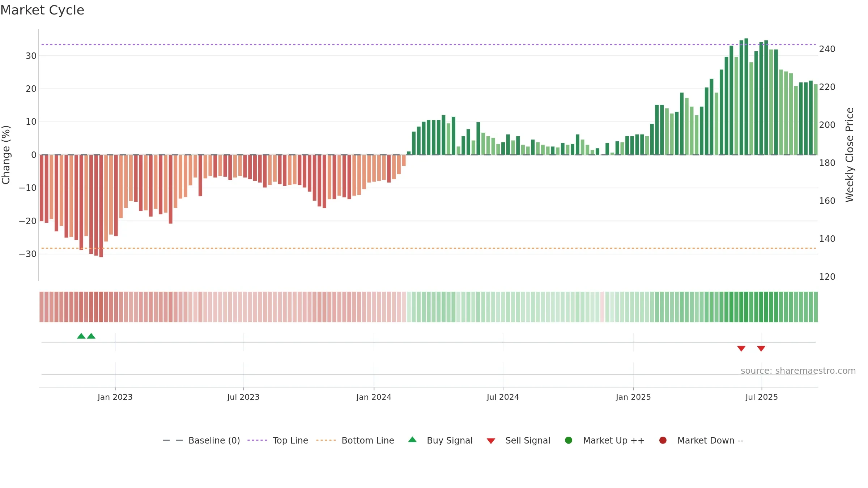Click the second sell signal marker near Jul 2025

click(761, 348)
